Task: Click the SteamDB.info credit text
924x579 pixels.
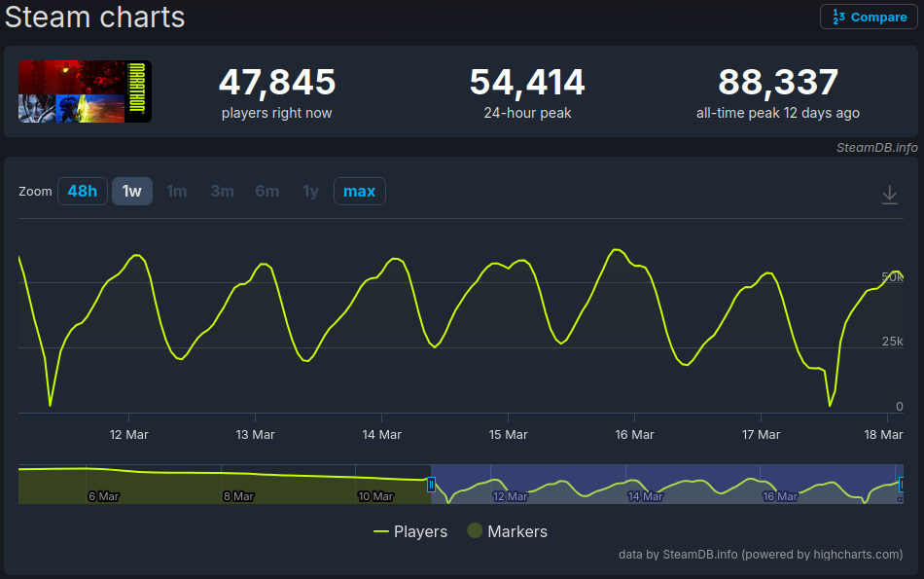Action: 877,147
